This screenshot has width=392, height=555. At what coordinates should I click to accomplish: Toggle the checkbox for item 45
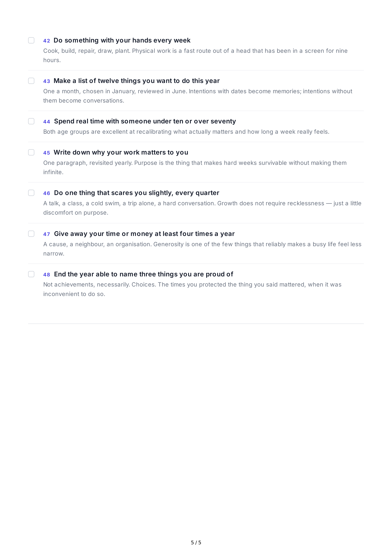click(31, 152)
